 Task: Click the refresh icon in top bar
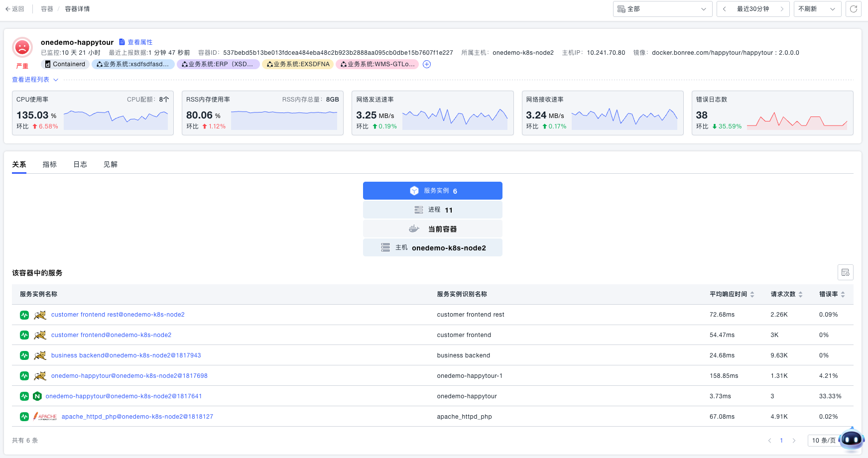coord(853,9)
